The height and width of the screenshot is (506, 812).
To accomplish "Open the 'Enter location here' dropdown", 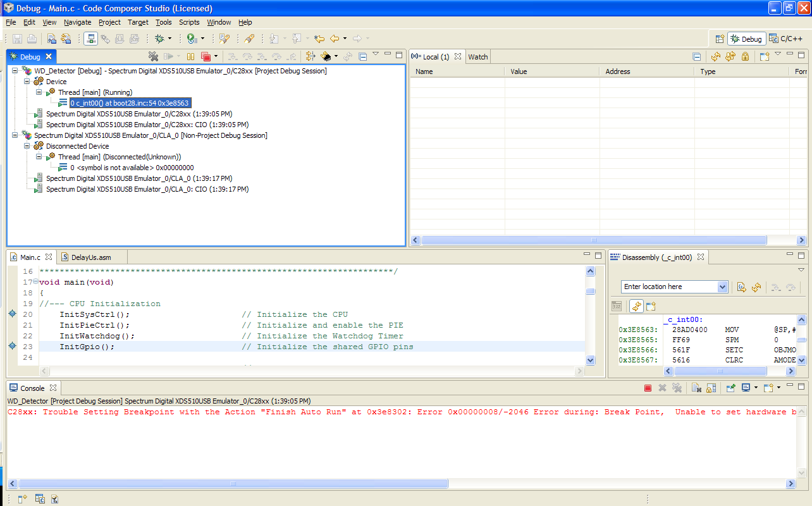I will 723,287.
